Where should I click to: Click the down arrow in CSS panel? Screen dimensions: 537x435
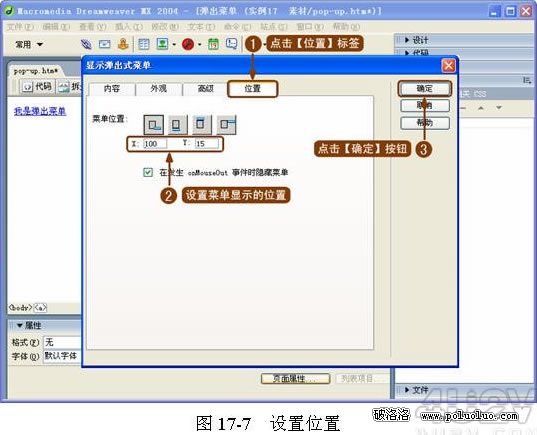(x=499, y=108)
